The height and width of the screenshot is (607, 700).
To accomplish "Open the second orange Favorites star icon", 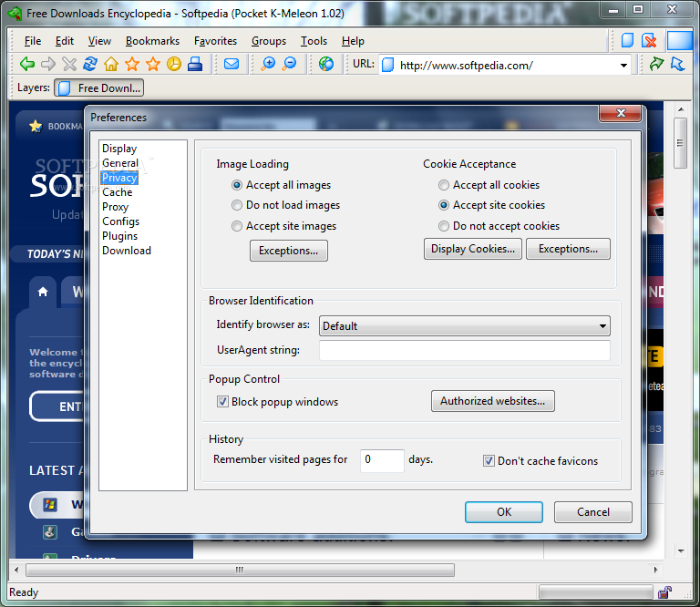I will click(x=153, y=65).
